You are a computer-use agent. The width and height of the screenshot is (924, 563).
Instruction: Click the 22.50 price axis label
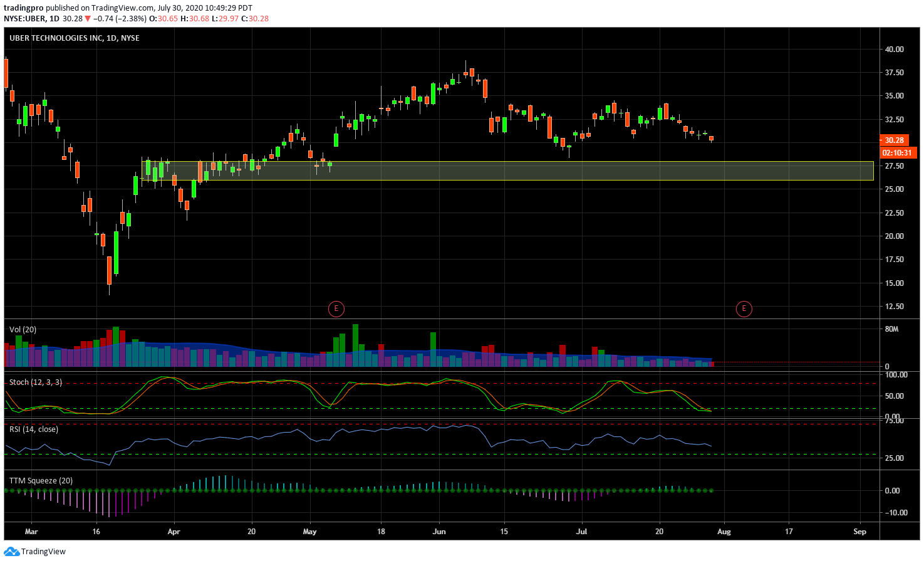pos(894,213)
